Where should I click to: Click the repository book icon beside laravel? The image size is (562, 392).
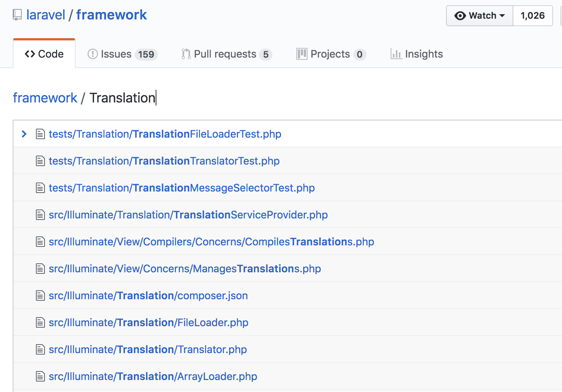[x=17, y=15]
